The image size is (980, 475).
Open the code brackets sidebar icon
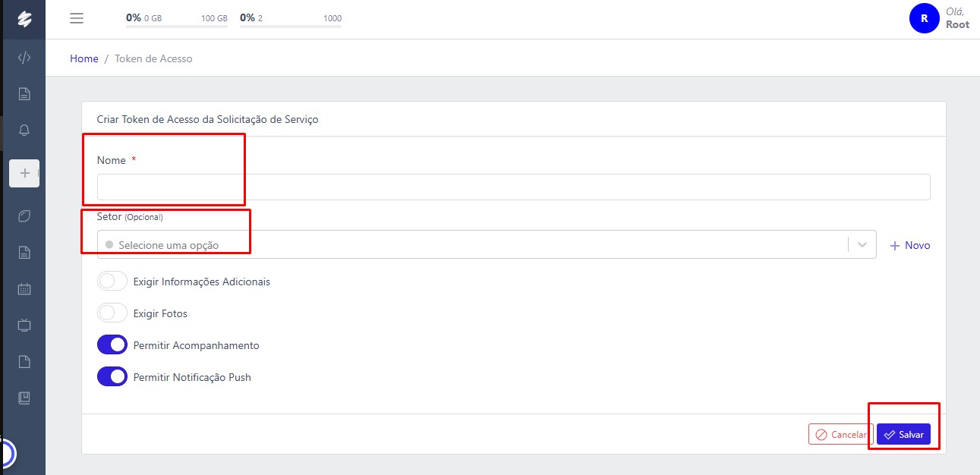pyautogui.click(x=24, y=58)
